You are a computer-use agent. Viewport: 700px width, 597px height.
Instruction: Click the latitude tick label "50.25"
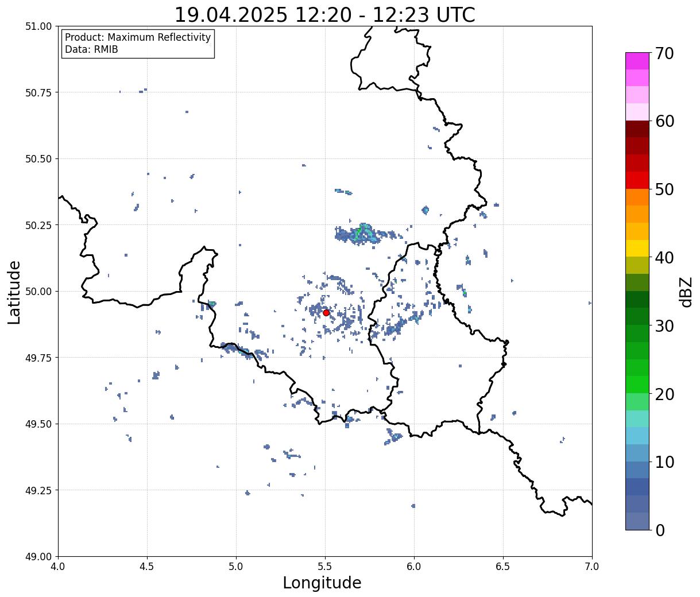pyautogui.click(x=38, y=225)
